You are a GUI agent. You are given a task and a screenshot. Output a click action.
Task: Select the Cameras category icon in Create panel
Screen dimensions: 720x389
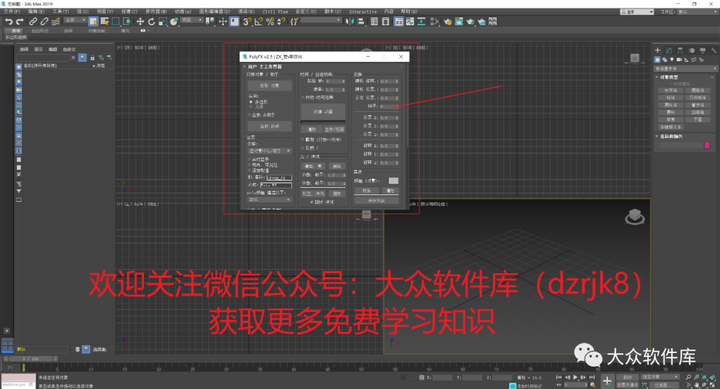pyautogui.click(x=679, y=60)
